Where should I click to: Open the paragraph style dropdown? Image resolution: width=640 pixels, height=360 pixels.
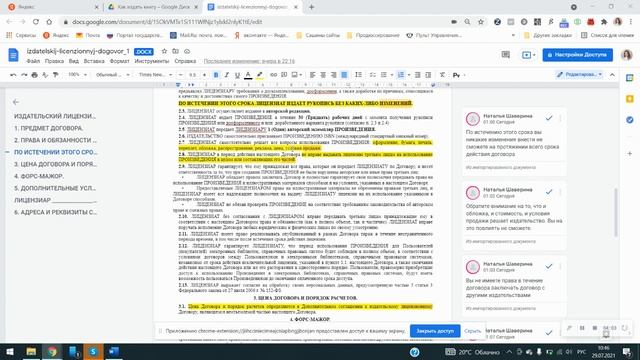(x=112, y=75)
